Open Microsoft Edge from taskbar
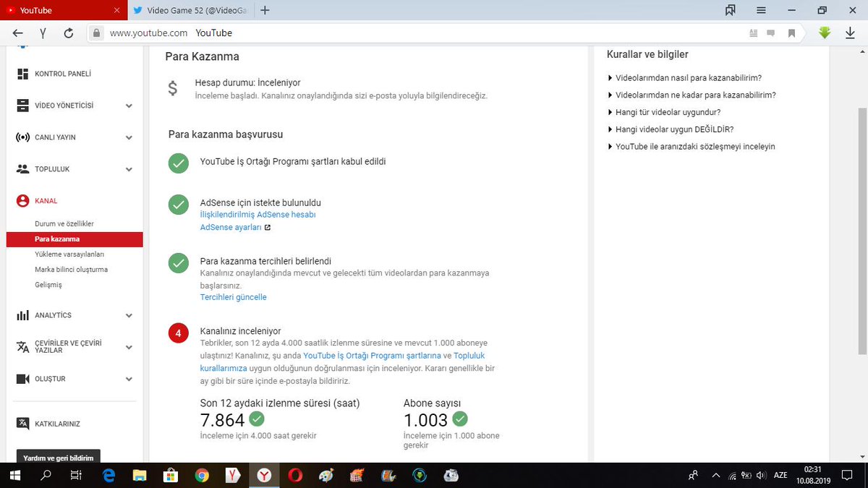The image size is (868, 488). [x=109, y=475]
